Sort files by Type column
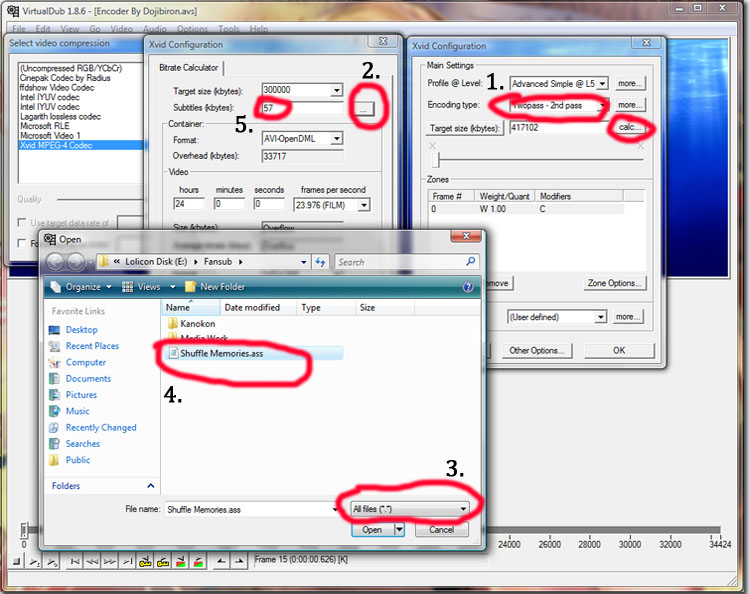Screen dimensions: 750x594 pyautogui.click(x=326, y=308)
